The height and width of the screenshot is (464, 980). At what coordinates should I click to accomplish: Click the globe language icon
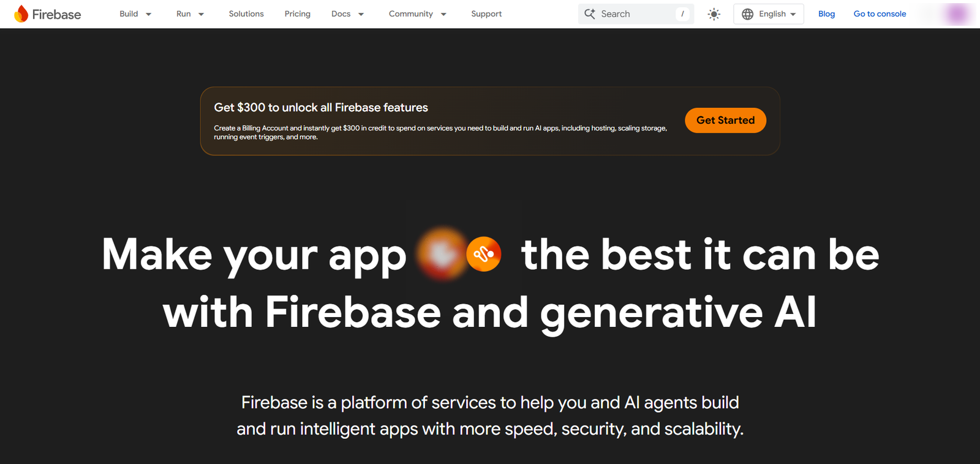(x=747, y=14)
